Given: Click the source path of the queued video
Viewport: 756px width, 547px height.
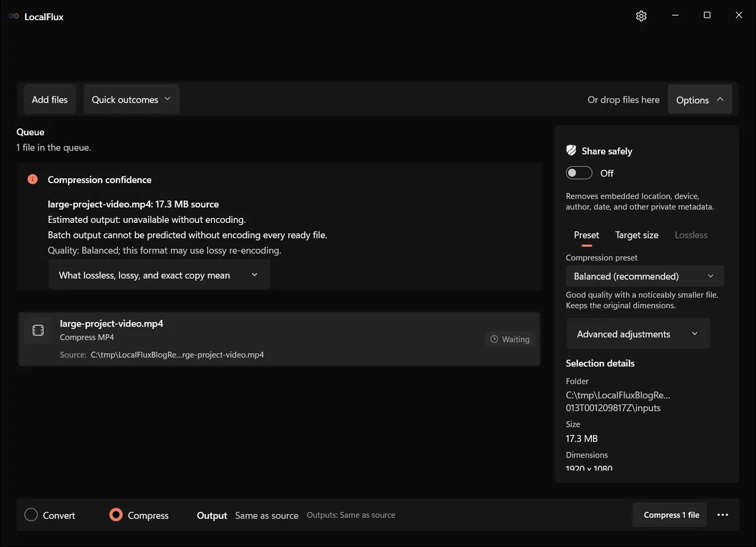Looking at the screenshot, I should pyautogui.click(x=177, y=354).
